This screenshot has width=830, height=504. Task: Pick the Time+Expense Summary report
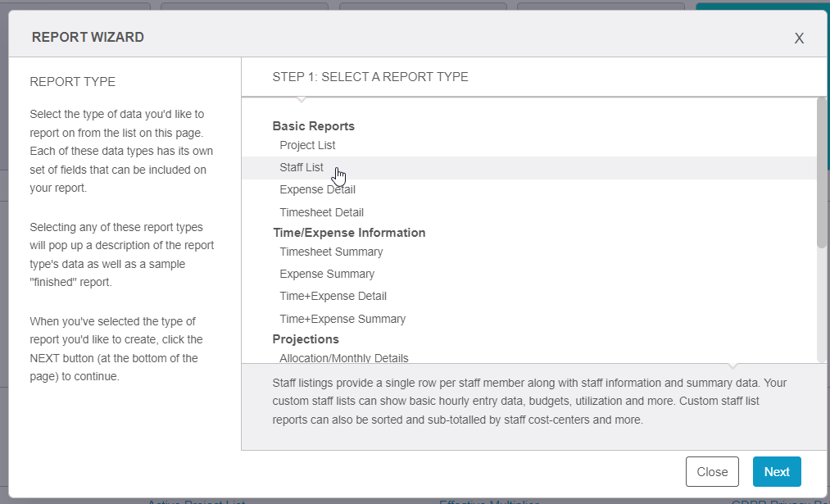[x=342, y=319]
